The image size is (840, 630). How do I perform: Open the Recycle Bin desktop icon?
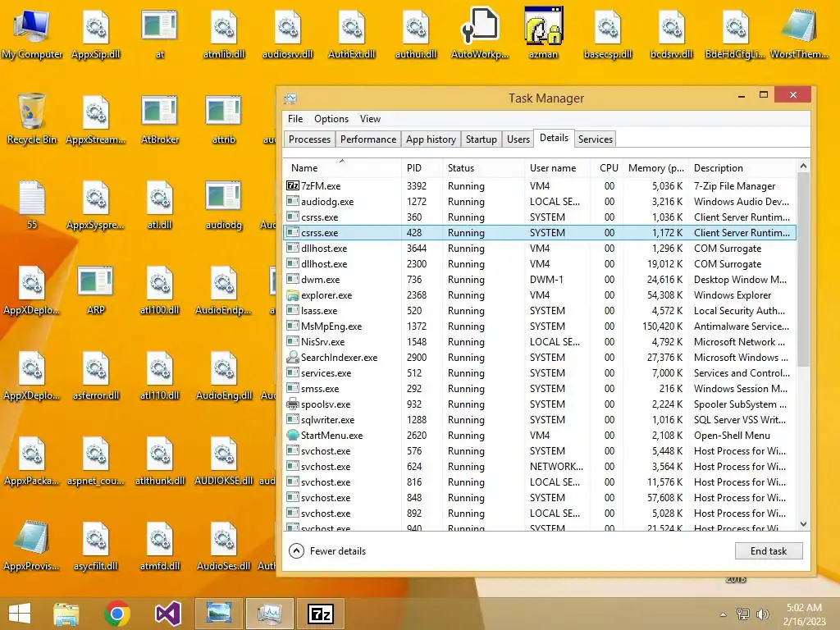coord(32,119)
